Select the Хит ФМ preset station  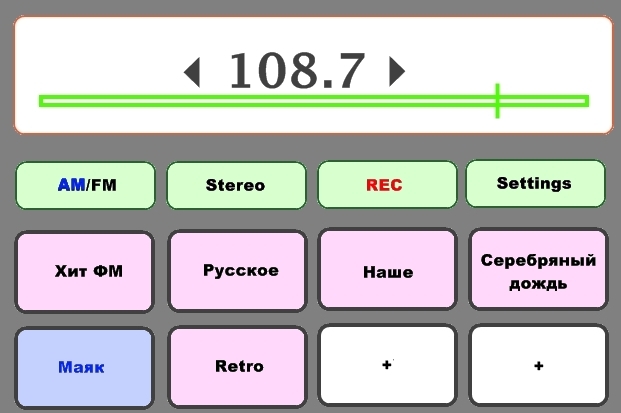[x=85, y=271]
